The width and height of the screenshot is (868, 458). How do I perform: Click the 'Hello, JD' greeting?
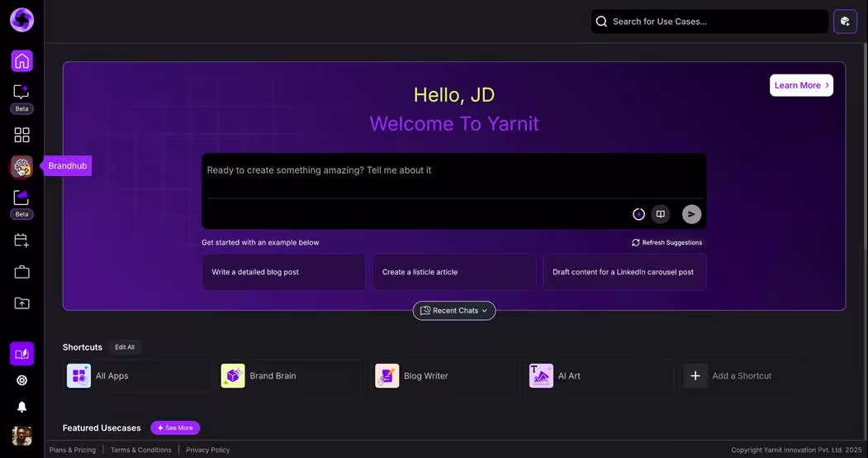pos(454,95)
